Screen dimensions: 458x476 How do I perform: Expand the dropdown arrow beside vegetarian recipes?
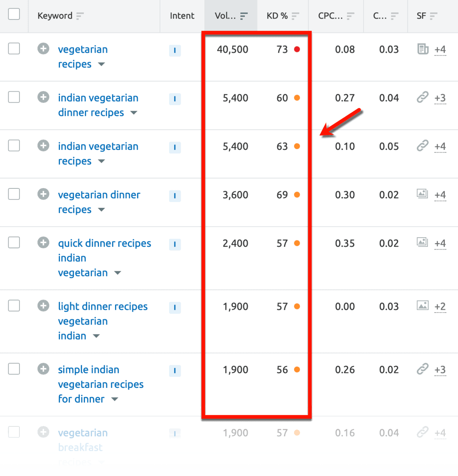[x=101, y=64]
